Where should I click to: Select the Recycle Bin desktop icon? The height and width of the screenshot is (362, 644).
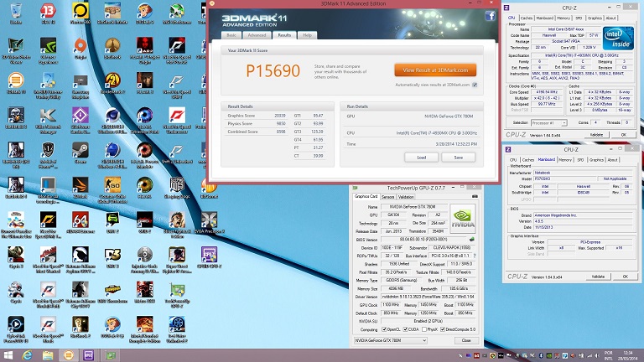coord(16,13)
